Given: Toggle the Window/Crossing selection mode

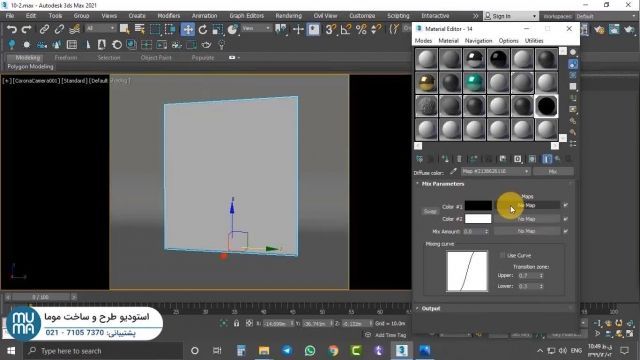Looking at the screenshot, I should click(x=170, y=29).
